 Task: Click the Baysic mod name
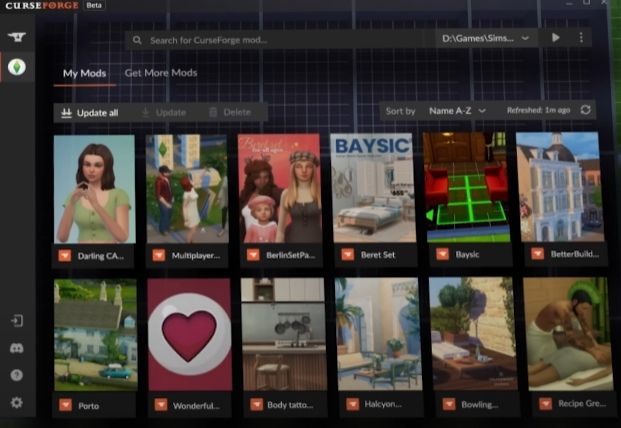[x=467, y=255]
